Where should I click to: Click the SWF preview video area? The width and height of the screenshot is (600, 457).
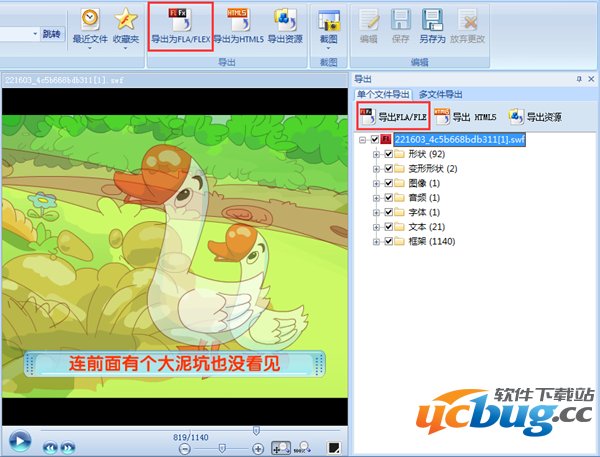pos(175,256)
